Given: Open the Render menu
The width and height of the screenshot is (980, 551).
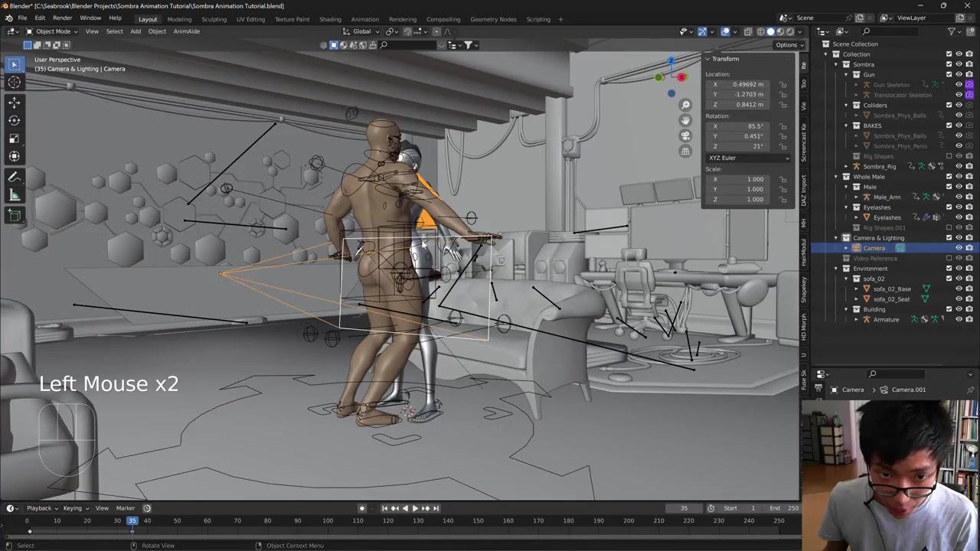Looking at the screenshot, I should click(x=62, y=18).
